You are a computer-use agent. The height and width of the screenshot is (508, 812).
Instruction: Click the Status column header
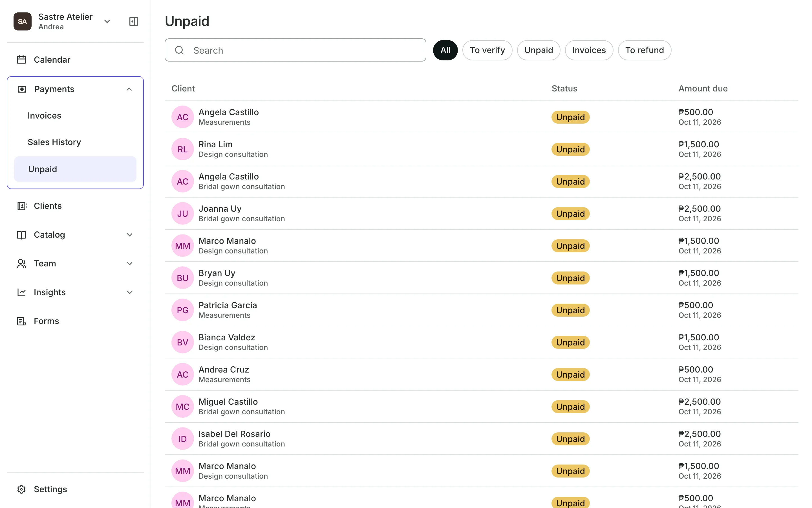pyautogui.click(x=564, y=88)
